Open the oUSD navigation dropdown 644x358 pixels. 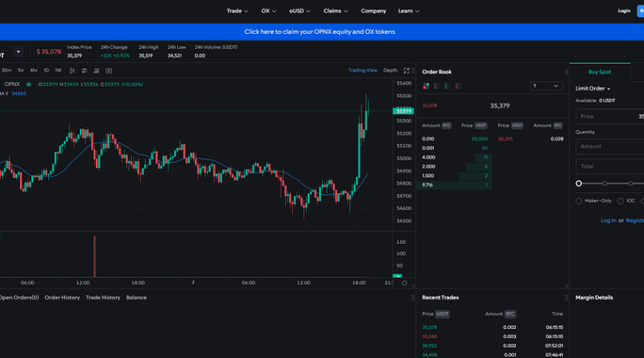299,11
